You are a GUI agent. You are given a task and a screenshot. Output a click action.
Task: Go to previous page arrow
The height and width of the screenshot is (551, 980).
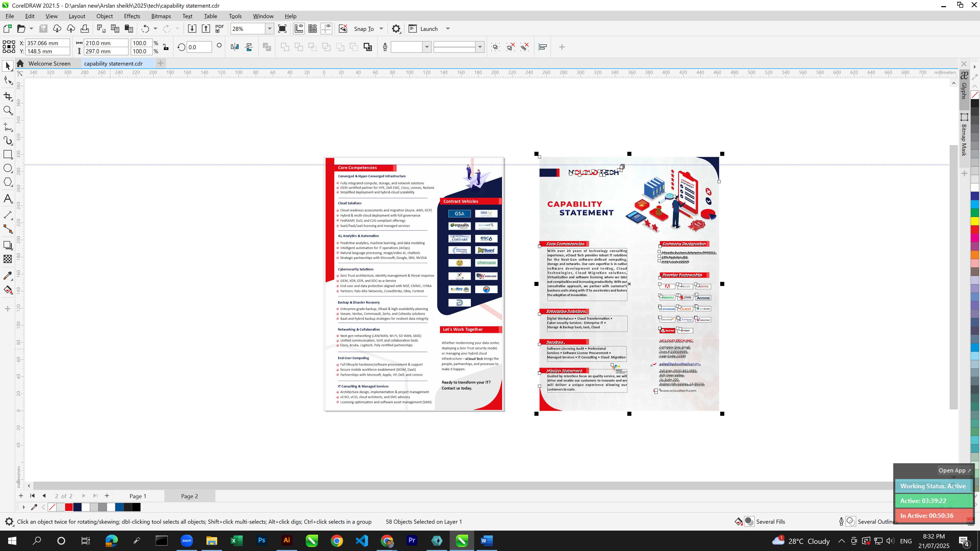tap(44, 495)
